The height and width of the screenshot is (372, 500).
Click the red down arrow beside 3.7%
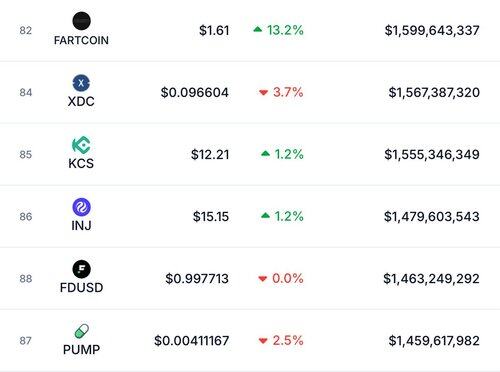[263, 92]
